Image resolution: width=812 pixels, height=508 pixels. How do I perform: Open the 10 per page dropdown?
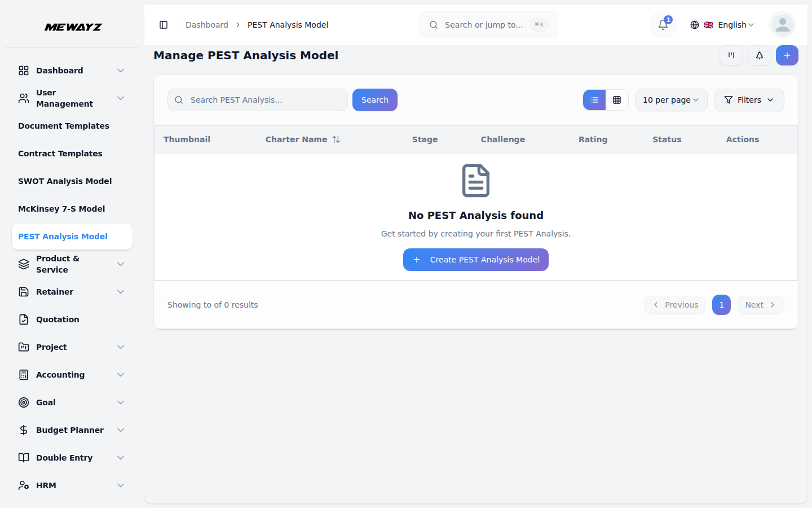tap(671, 99)
